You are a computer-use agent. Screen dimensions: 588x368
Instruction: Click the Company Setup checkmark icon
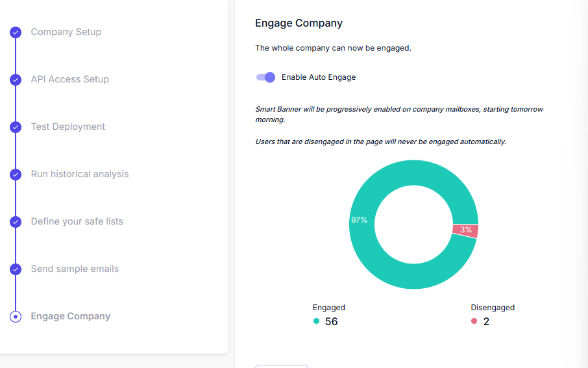(x=16, y=32)
